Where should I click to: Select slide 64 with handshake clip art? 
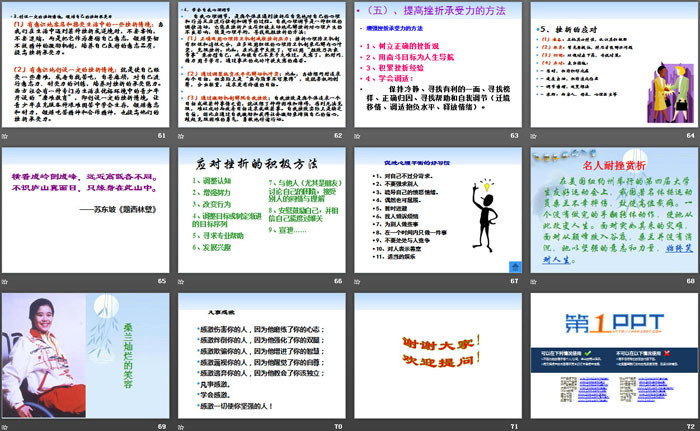coord(614,65)
